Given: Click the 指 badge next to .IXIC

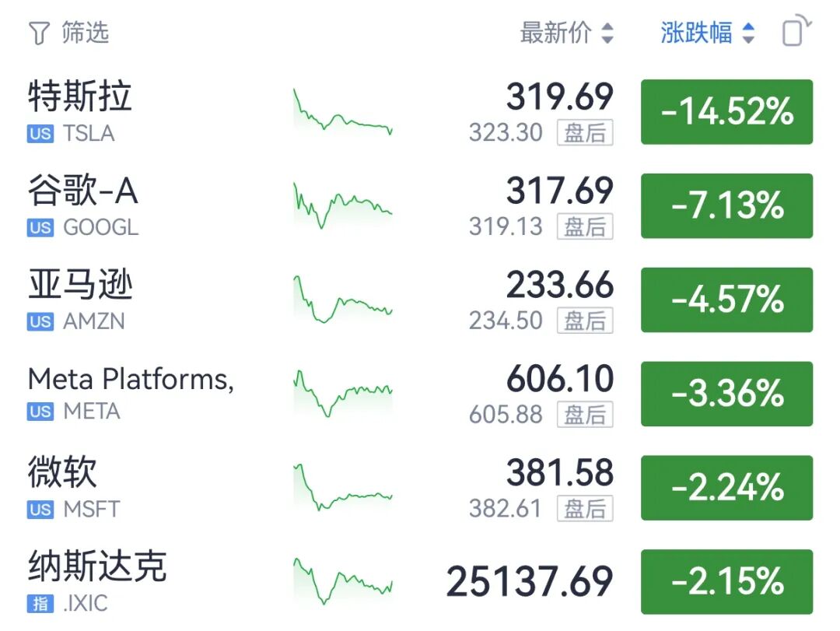Looking at the screenshot, I should [x=40, y=604].
